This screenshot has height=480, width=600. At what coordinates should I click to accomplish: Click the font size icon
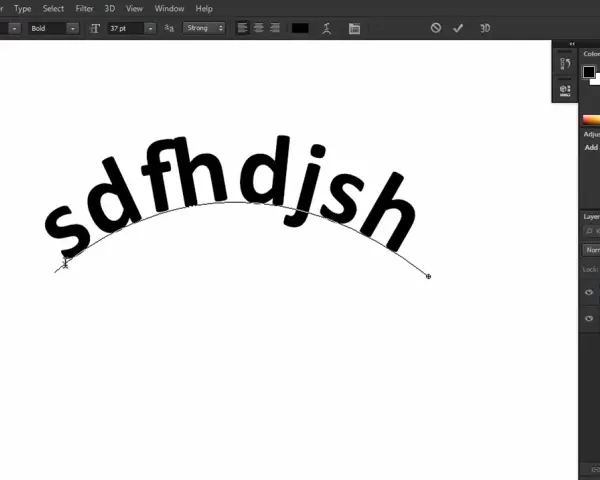click(x=95, y=28)
